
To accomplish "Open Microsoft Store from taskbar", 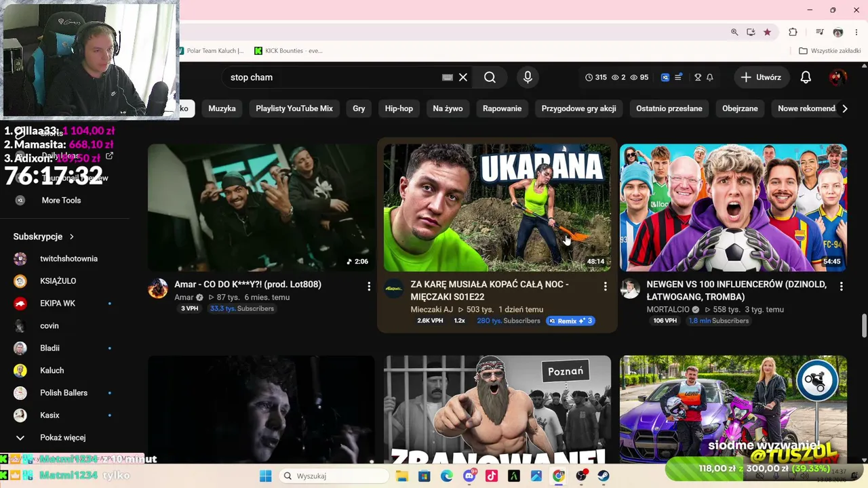I will (424, 476).
